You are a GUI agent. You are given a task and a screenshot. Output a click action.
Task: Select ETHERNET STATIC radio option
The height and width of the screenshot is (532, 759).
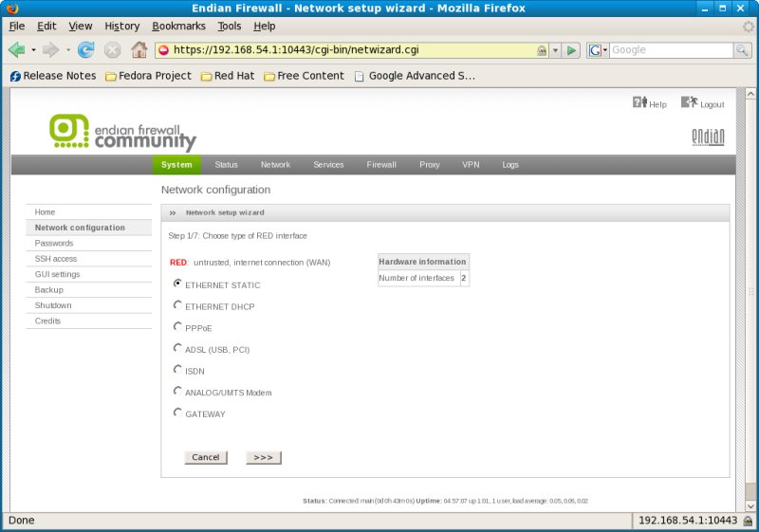tap(177, 284)
